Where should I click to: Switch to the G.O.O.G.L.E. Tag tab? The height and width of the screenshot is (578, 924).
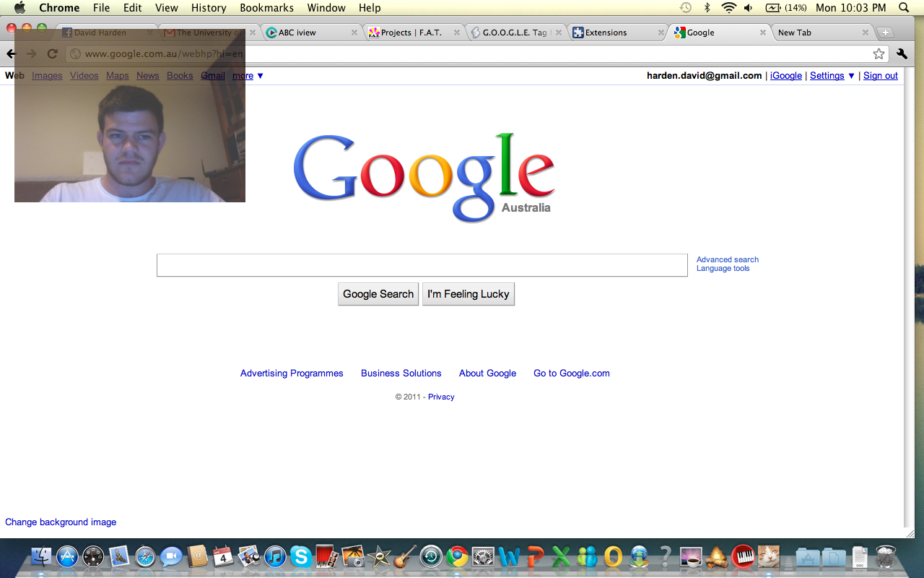coord(515,33)
